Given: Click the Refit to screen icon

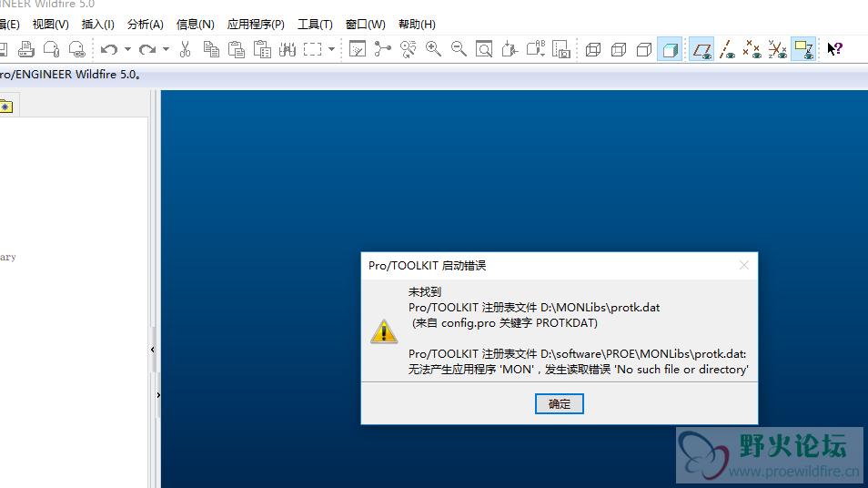Looking at the screenshot, I should [484, 49].
